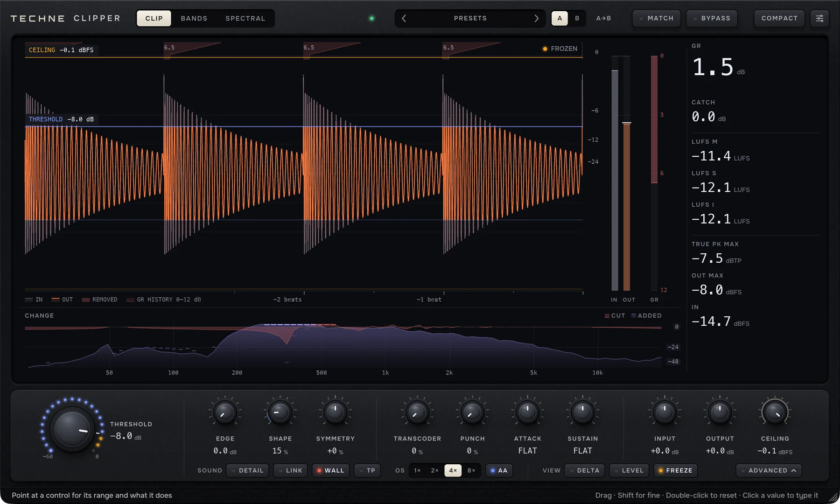Click the ATTACK knob
This screenshot has height=504, width=840.
pos(527,413)
